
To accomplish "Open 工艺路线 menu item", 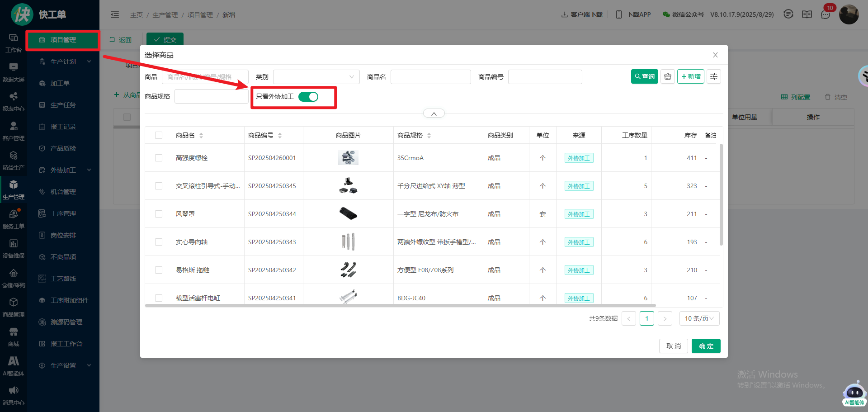I will [x=63, y=279].
